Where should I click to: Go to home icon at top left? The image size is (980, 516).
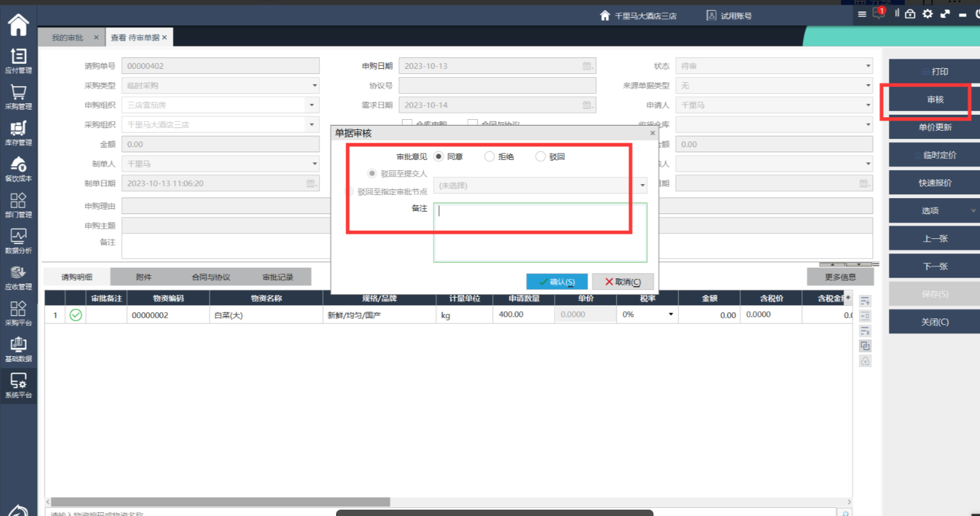18,25
